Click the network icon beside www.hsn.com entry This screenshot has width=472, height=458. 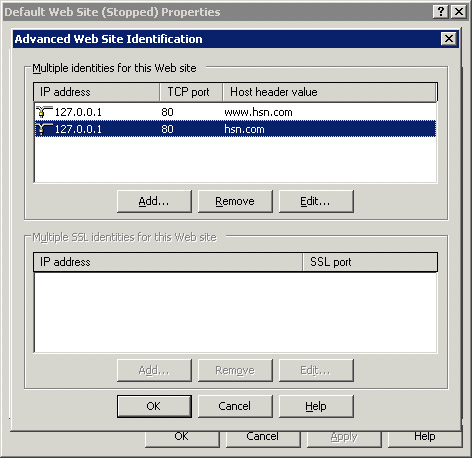pyautogui.click(x=44, y=112)
